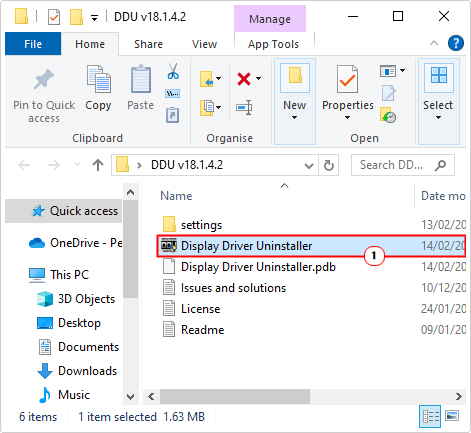Open the Properties dropdown arrow

click(x=347, y=118)
